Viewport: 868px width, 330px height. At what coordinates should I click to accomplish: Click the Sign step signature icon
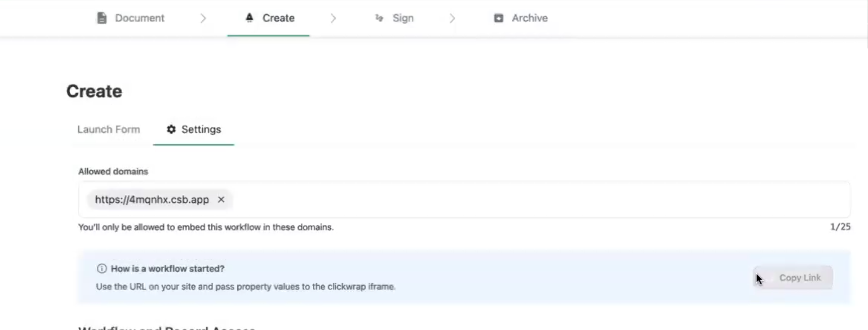(x=379, y=18)
